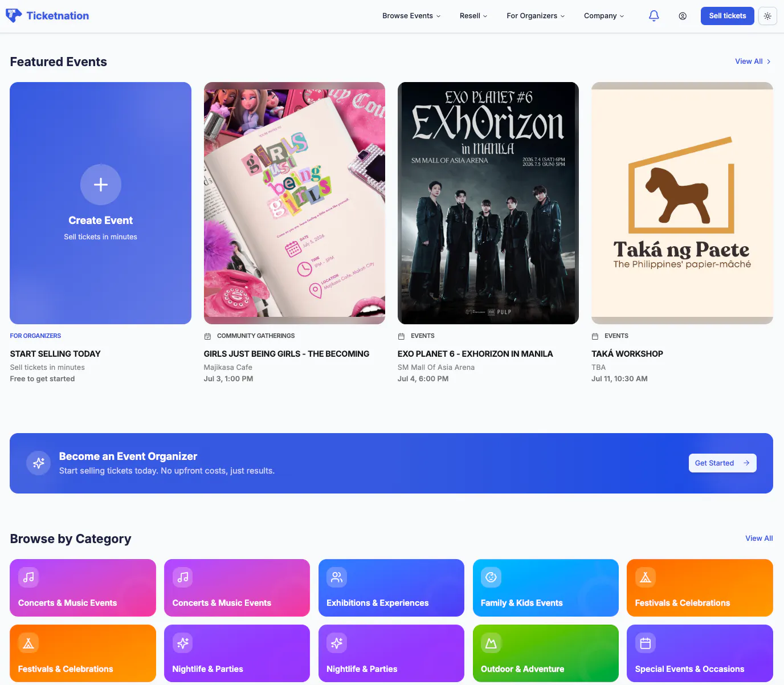Click the people icon on Exhibitions & Experiences
The image size is (784, 685).
pos(337,577)
